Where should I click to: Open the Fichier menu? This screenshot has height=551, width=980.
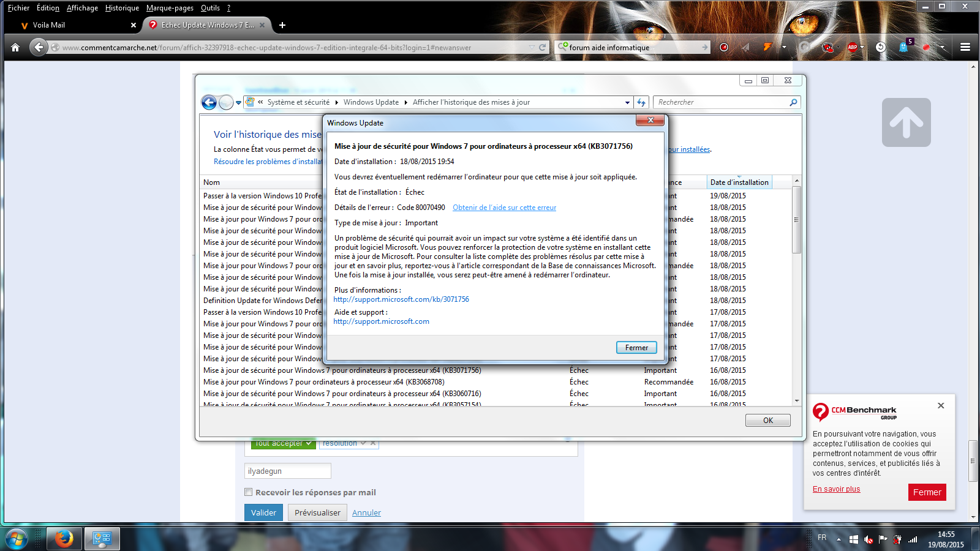(18, 8)
